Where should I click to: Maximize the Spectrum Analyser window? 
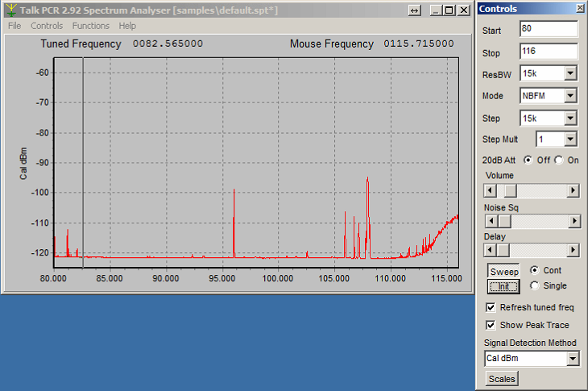[x=449, y=10]
